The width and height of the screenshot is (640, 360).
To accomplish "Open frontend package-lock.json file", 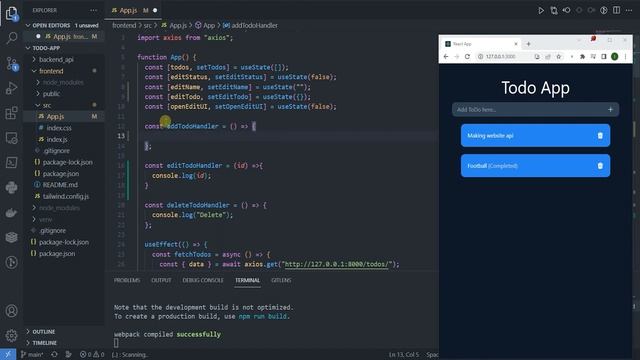I will pos(67,162).
